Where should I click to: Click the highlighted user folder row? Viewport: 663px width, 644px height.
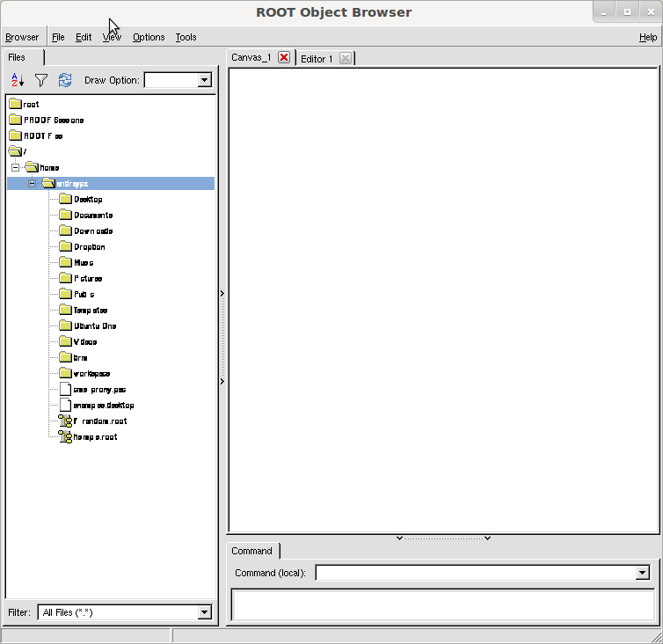[x=111, y=184]
